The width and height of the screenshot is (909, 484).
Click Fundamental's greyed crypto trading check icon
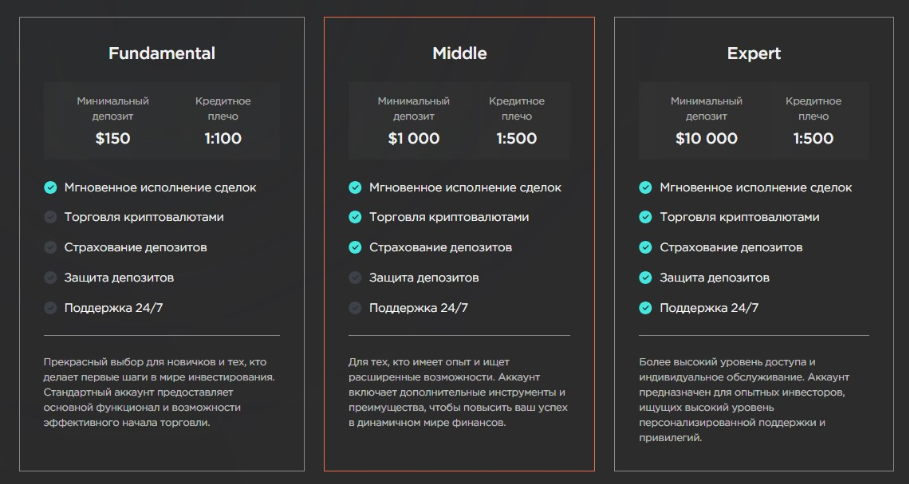click(51, 217)
